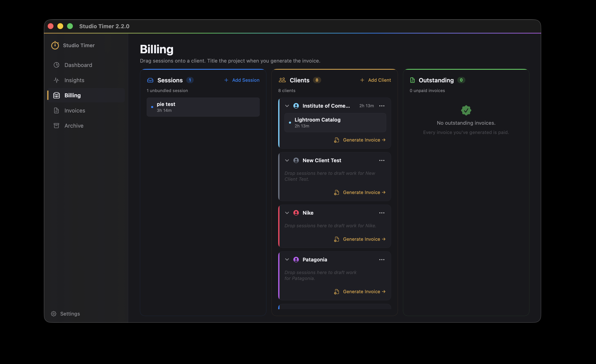
Task: Click the '1 unbundled session' text
Action: [x=167, y=91]
